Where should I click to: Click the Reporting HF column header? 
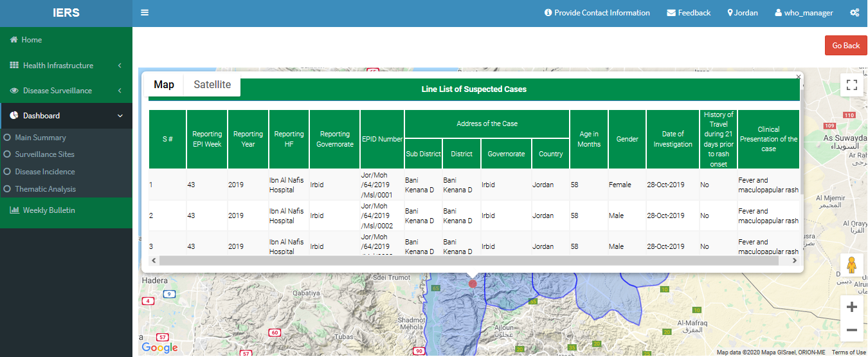click(289, 139)
